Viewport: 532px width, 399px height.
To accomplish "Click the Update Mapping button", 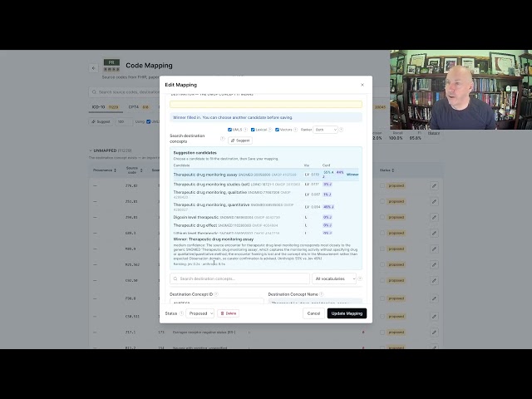I will [x=347, y=313].
